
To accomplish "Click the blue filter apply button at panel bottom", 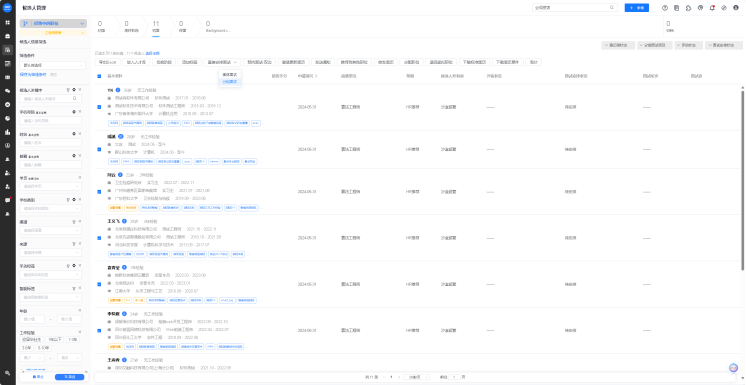I will pos(70,377).
